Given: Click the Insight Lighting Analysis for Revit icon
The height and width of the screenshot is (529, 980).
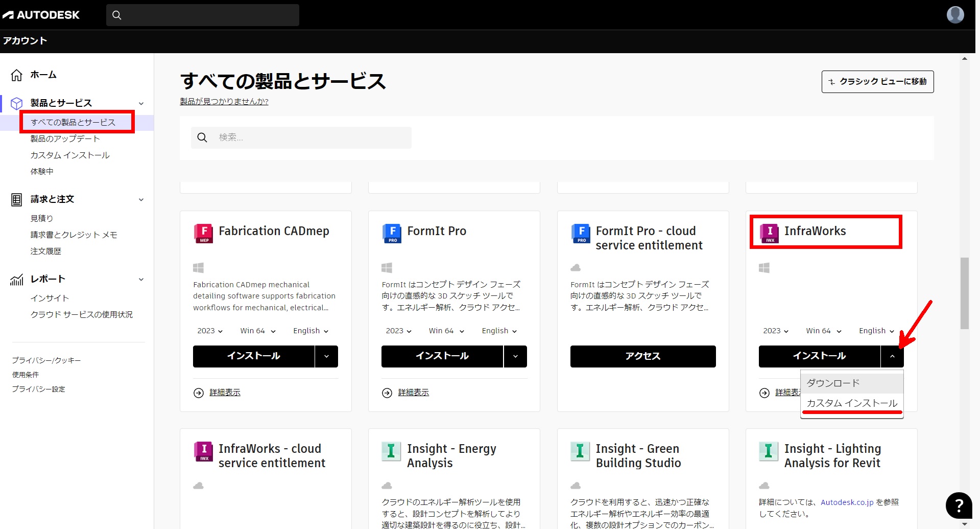Looking at the screenshot, I should pos(769,451).
